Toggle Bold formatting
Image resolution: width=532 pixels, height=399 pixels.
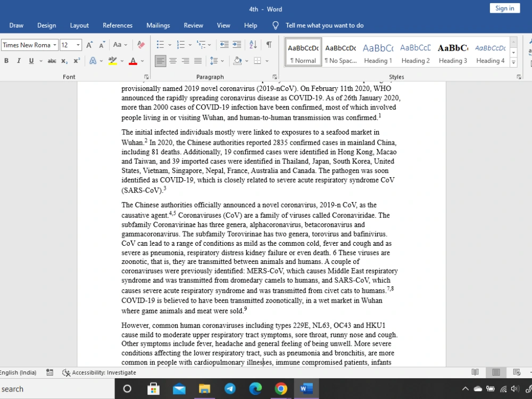coord(6,61)
